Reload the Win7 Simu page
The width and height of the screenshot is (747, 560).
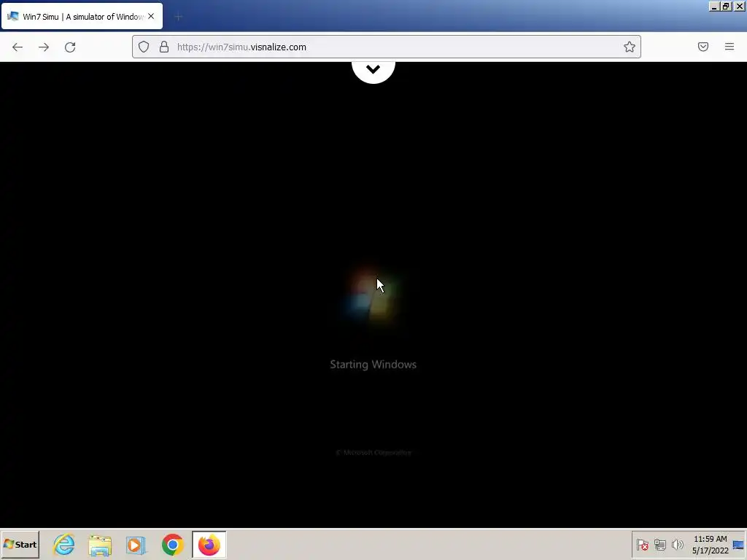click(x=70, y=47)
